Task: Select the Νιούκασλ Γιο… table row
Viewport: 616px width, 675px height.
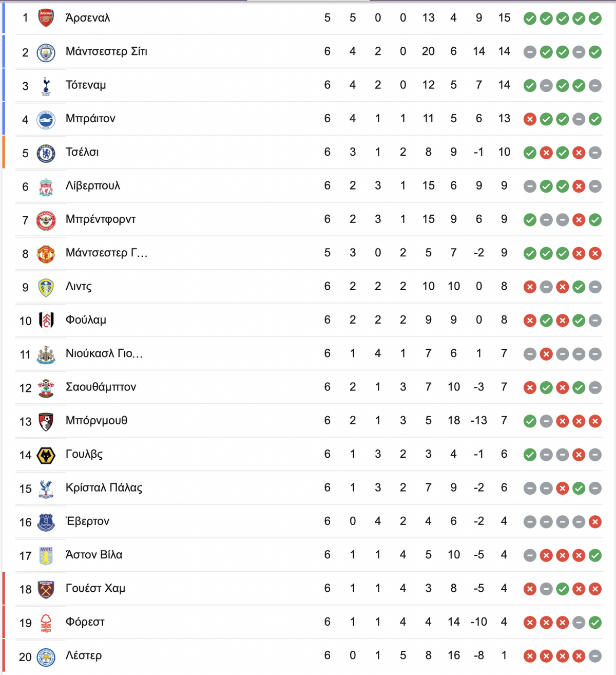Action: [x=309, y=354]
